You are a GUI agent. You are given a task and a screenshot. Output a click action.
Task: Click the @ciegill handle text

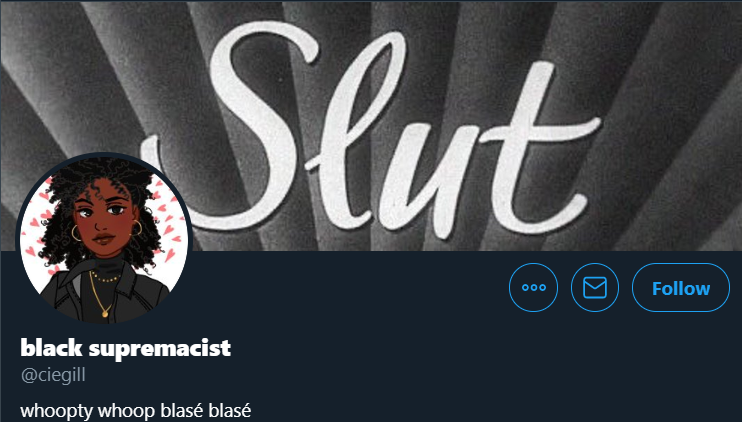53,375
